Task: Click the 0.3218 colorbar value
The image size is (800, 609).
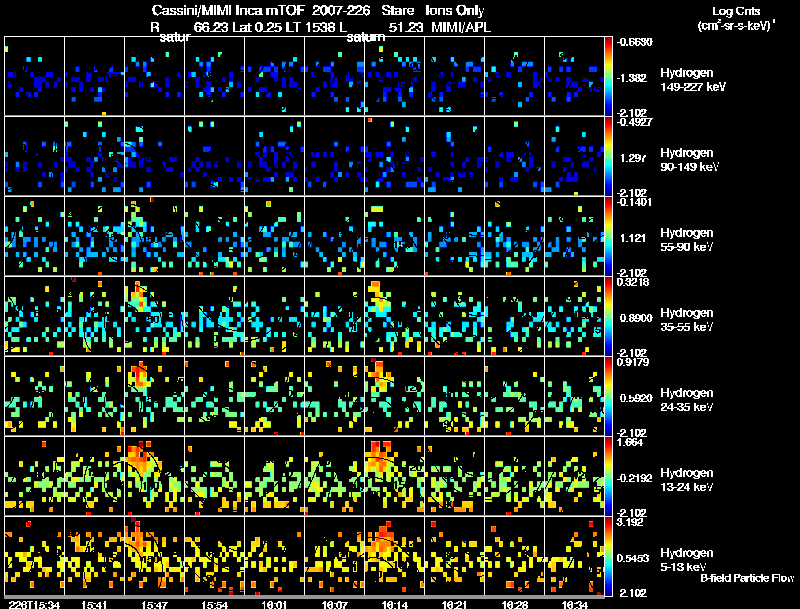Action: coord(634,282)
